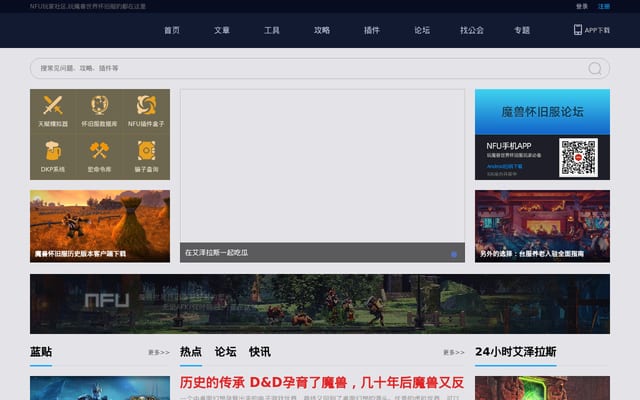Click the NFU手机APP title
This screenshot has width=640, height=400.
[x=509, y=146]
